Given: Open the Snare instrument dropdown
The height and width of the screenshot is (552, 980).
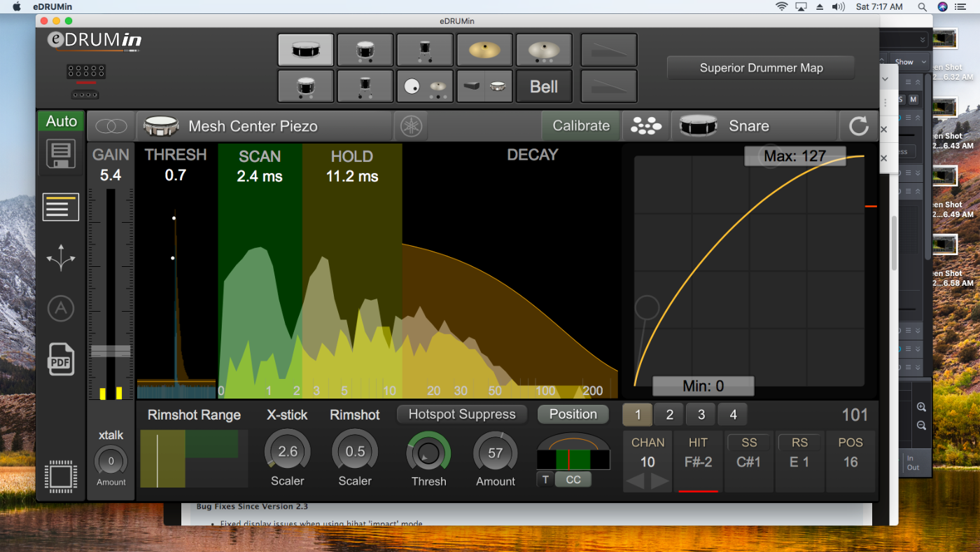Looking at the screenshot, I should click(x=755, y=126).
